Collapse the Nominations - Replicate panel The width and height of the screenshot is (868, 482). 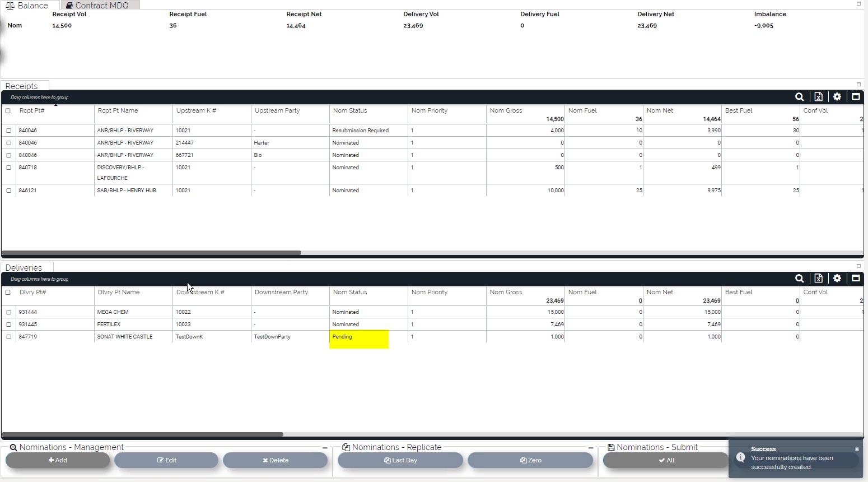[x=590, y=448]
